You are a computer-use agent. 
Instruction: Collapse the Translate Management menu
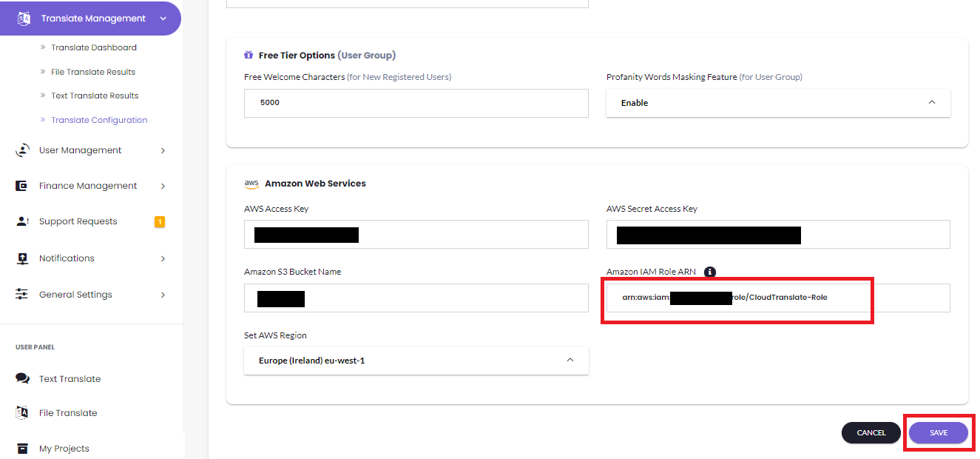[x=163, y=19]
